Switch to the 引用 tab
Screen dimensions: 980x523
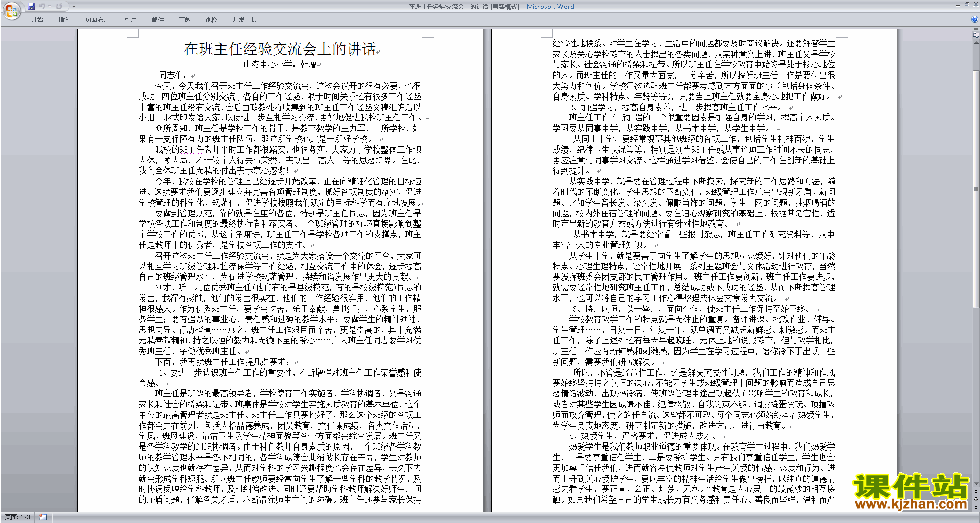click(130, 19)
